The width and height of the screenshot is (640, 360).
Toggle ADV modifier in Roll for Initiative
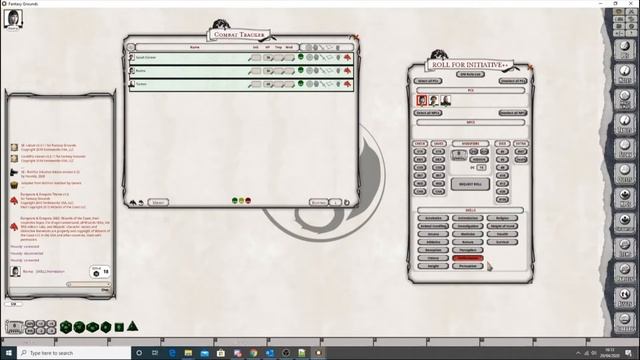[x=473, y=151]
